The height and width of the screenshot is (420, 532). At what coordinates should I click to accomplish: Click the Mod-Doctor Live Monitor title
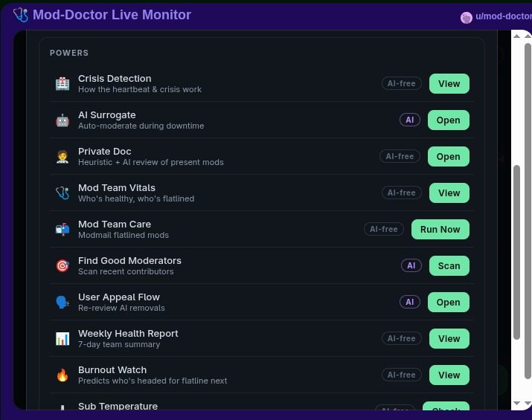coord(112,15)
